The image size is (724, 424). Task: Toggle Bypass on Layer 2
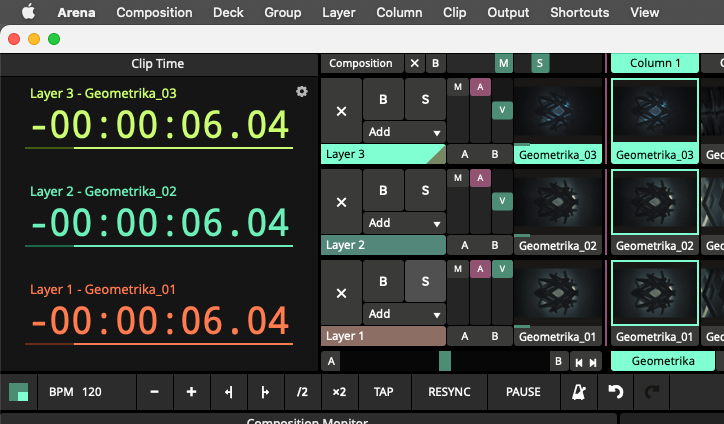point(383,190)
